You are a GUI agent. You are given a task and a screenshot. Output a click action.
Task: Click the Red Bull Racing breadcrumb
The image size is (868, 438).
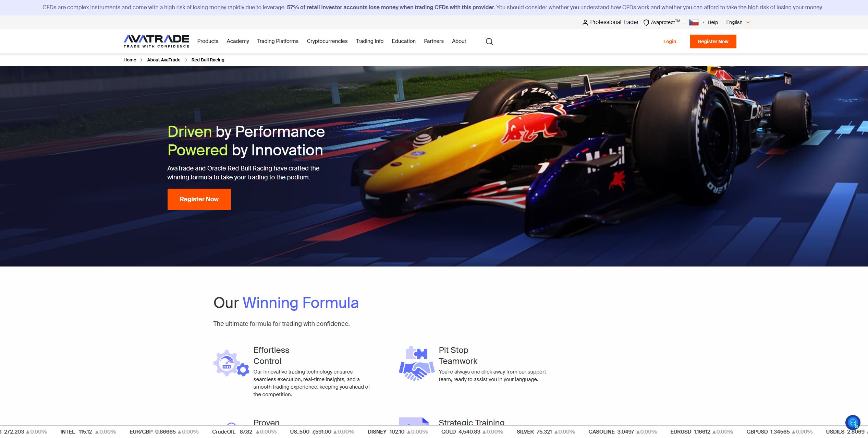pos(208,60)
